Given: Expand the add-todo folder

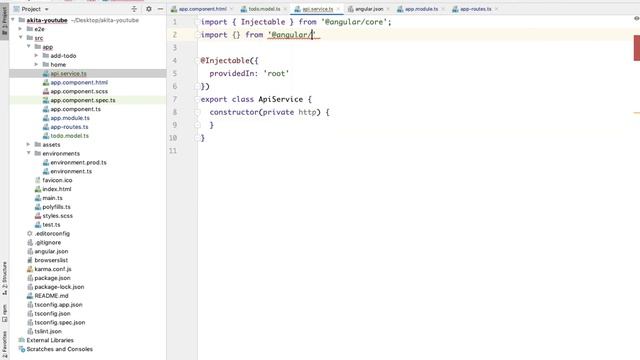Looking at the screenshot, I should pos(37,56).
